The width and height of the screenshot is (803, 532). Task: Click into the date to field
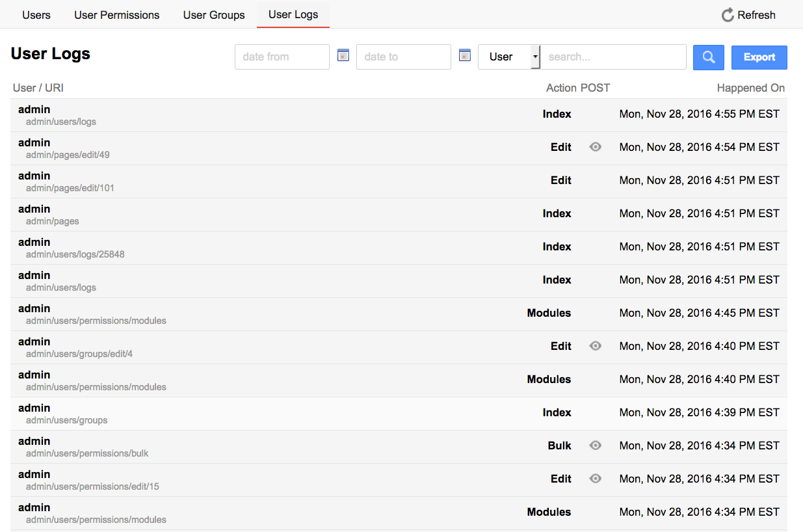coord(403,57)
